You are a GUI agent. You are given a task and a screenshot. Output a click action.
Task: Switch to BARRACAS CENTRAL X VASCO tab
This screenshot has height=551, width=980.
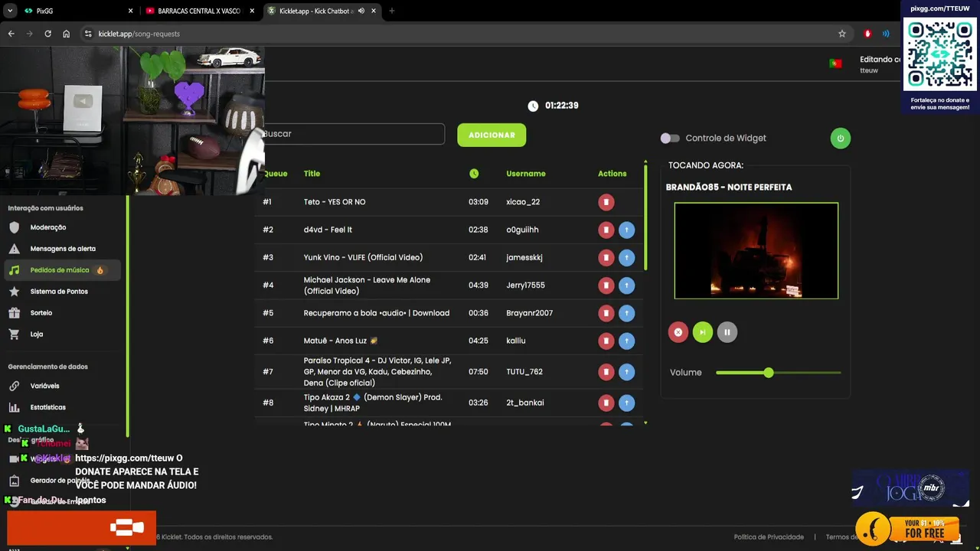(199, 11)
